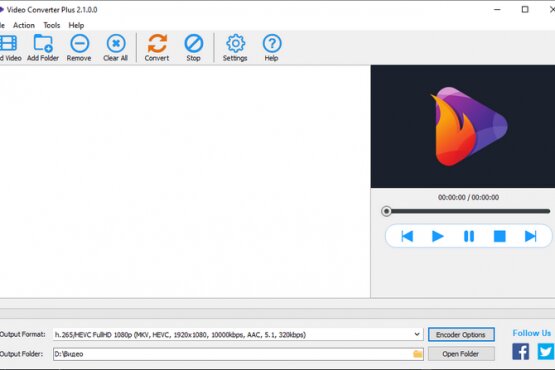Open the Help menu in the menu bar

coord(76,25)
